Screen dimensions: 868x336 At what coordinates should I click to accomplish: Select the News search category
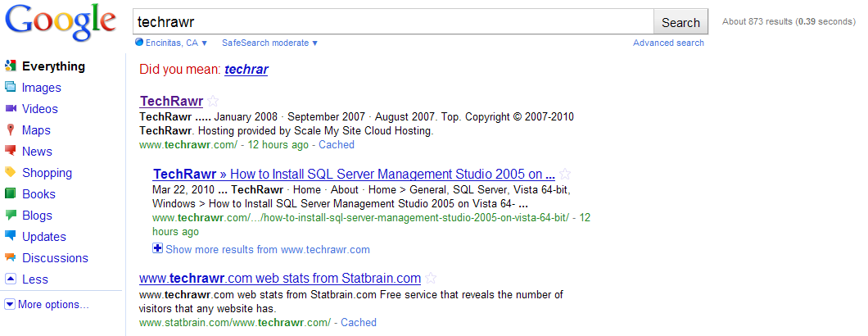pyautogui.click(x=37, y=152)
